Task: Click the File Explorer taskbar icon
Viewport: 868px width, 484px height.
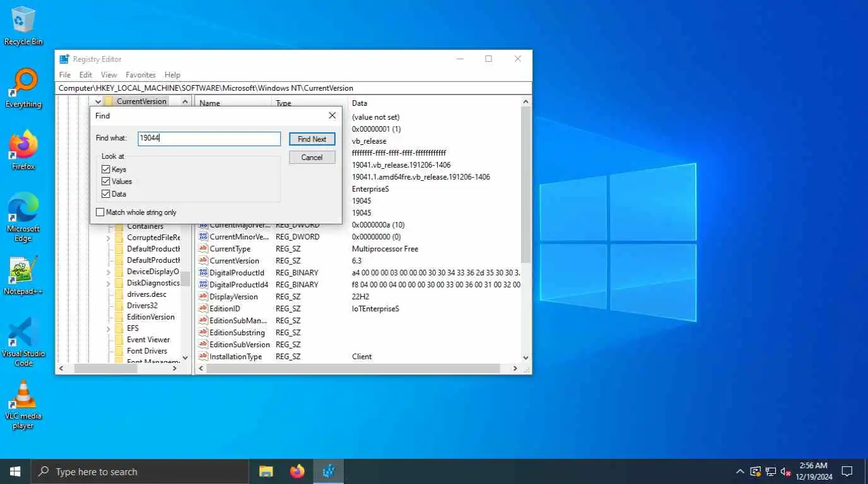Action: click(266, 471)
